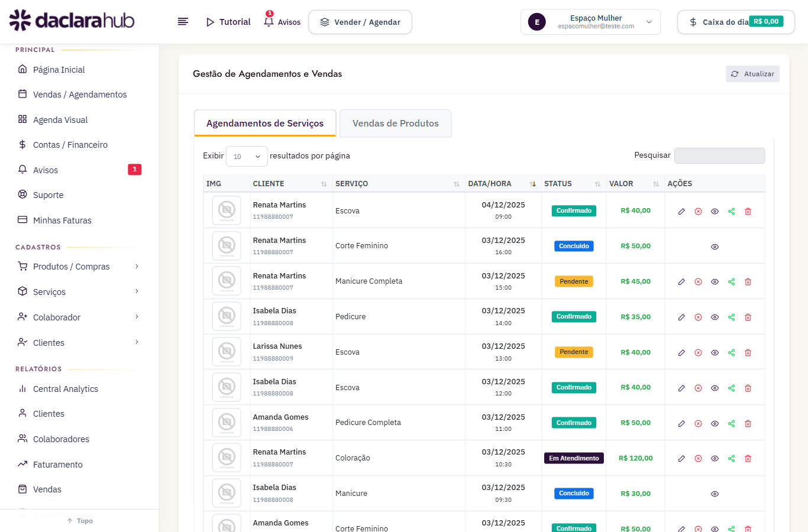
Task: Expand the Clientes submenu under Cadastros
Action: click(x=79, y=343)
